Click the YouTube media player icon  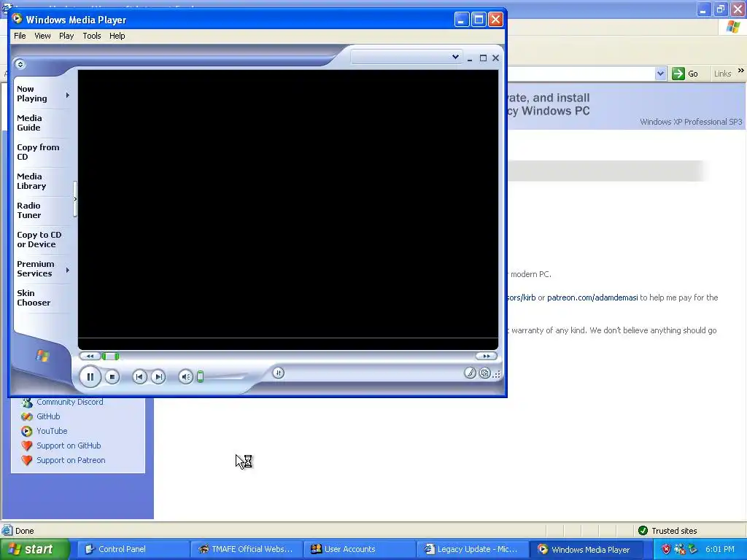27,432
